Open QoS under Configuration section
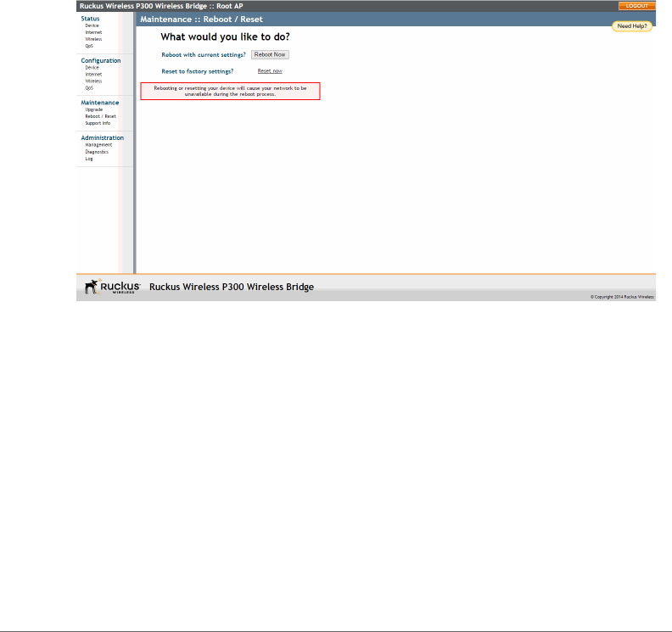672x632 pixels. [x=89, y=88]
